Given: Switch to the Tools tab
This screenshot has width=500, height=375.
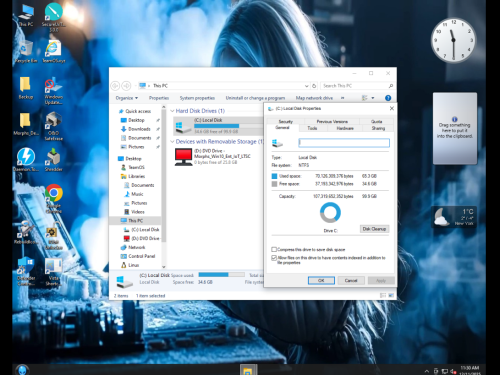Looking at the screenshot, I should click(312, 128).
